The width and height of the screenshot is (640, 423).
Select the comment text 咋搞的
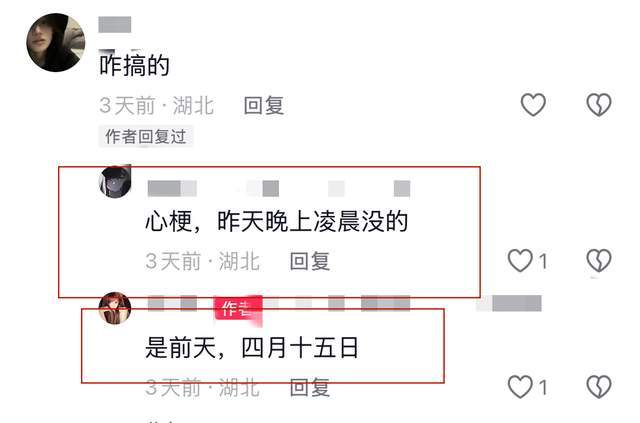click(x=134, y=65)
